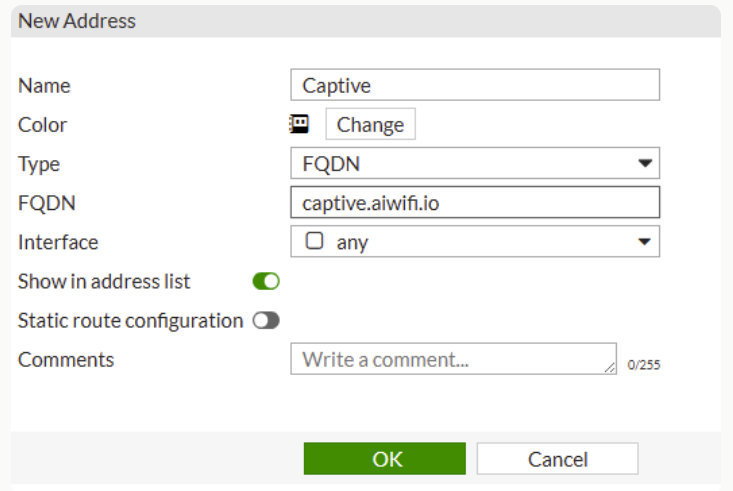Click the Change color button
The image size is (733, 491).
point(370,125)
